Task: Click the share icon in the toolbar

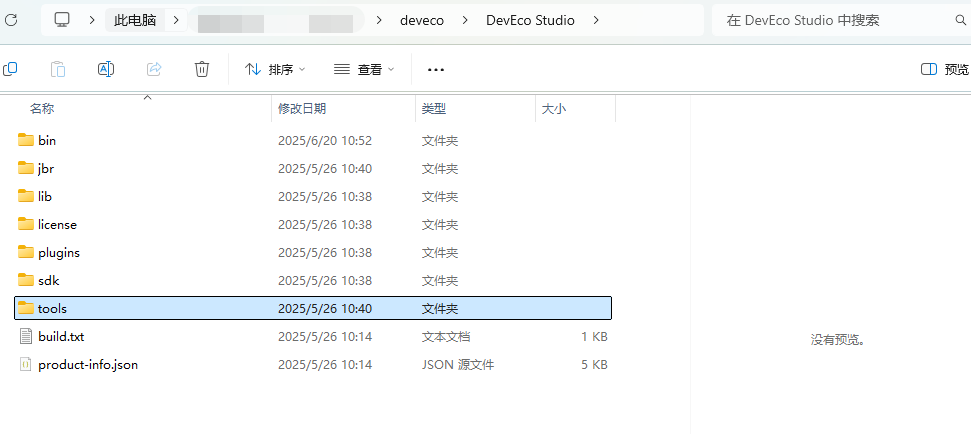Action: (154, 69)
